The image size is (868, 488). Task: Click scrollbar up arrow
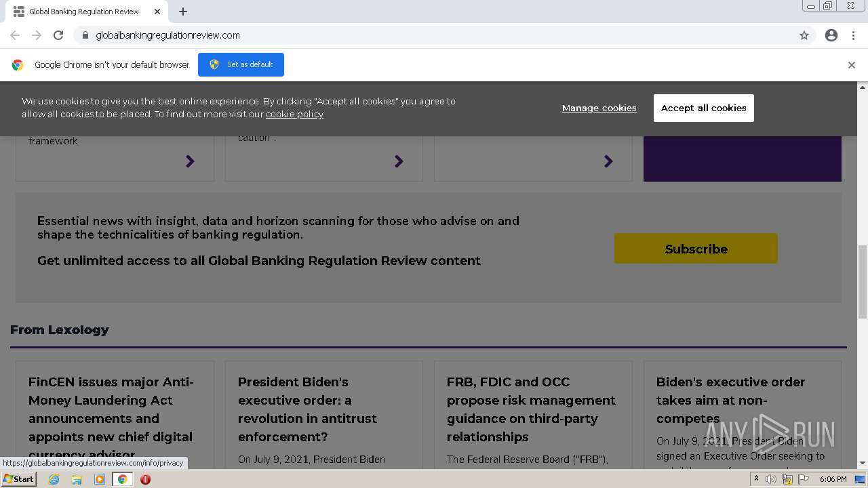point(863,87)
